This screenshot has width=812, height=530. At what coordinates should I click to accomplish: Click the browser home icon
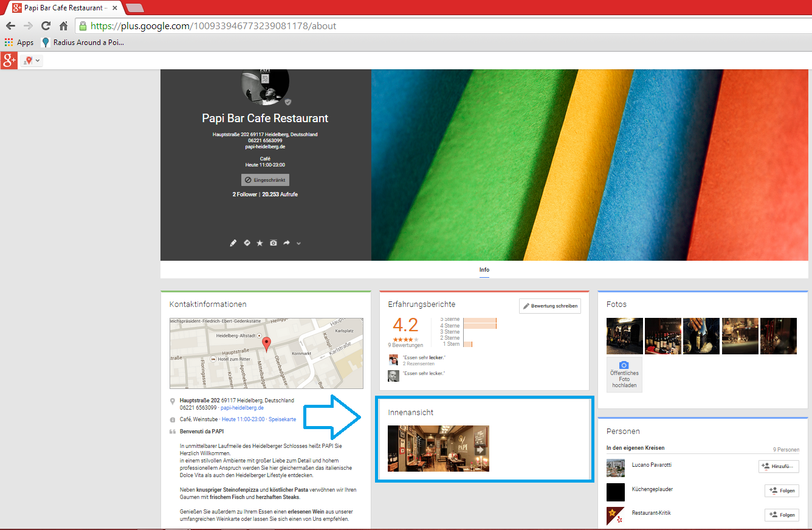click(x=63, y=26)
